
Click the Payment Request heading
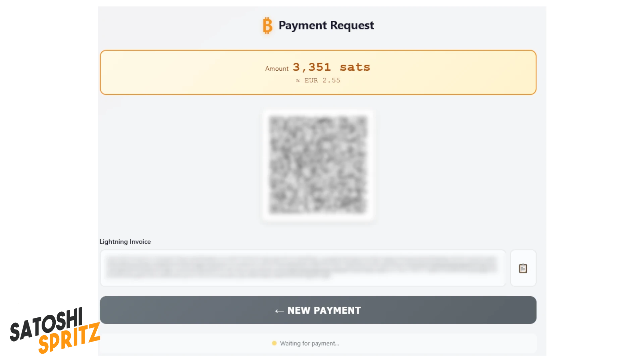(326, 25)
